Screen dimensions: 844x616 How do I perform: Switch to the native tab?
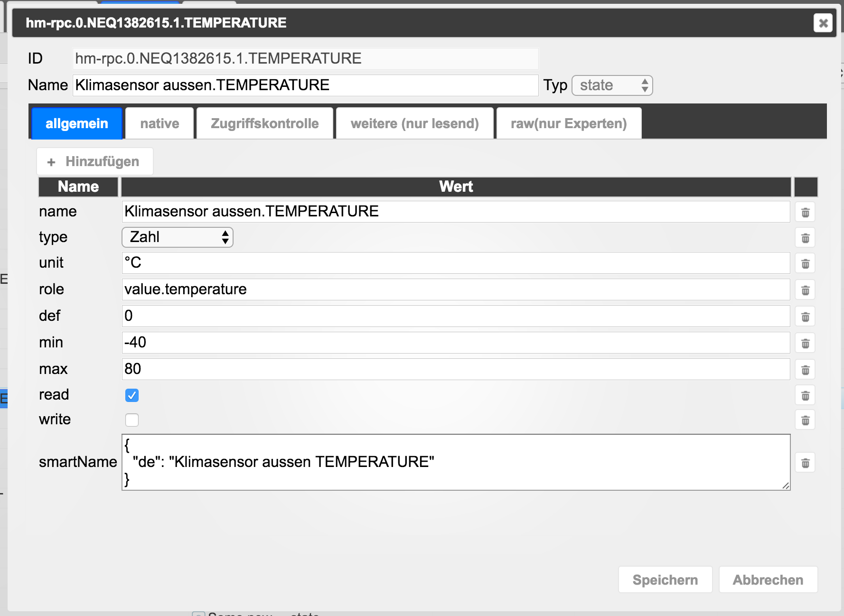click(x=159, y=123)
